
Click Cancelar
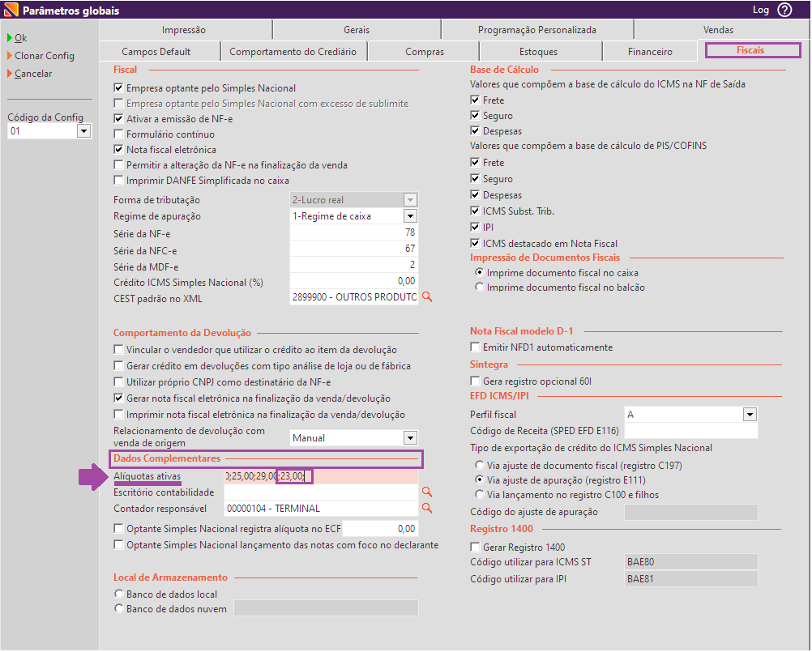pyautogui.click(x=33, y=74)
